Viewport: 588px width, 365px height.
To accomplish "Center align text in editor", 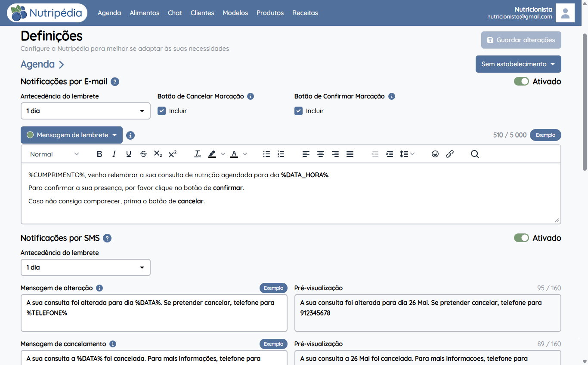I will click(x=321, y=154).
